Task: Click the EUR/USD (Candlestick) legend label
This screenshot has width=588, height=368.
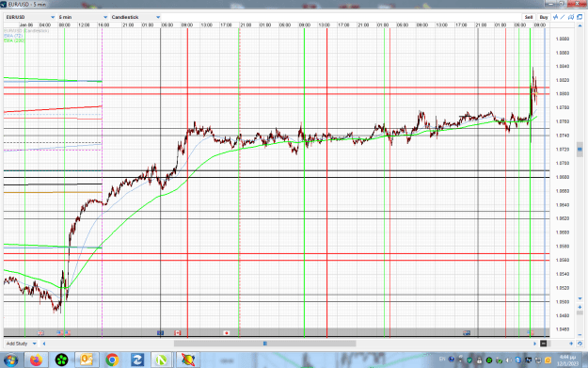Action: click(x=26, y=31)
